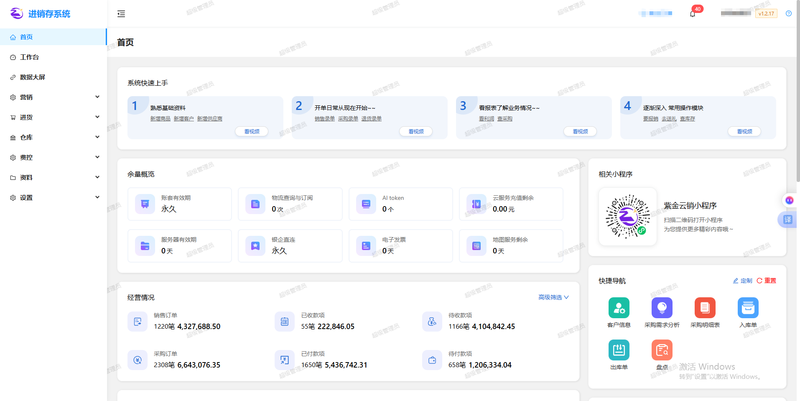Open the 采购录单 link
Viewport: 800px width, 401px height.
[x=348, y=118]
